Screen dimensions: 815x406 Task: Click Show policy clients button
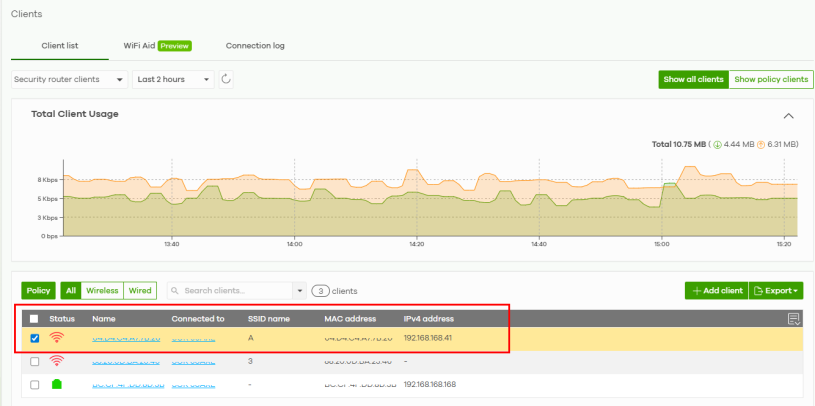[x=771, y=80]
